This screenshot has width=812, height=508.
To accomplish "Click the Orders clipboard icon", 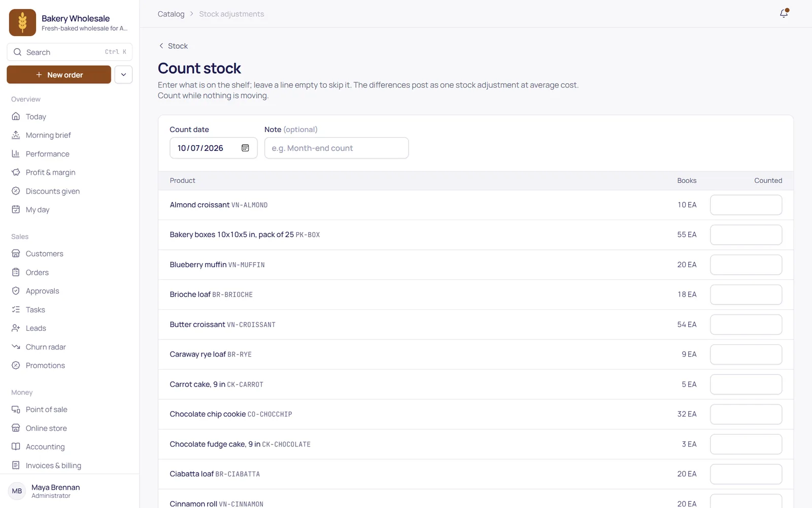I will 16,272.
